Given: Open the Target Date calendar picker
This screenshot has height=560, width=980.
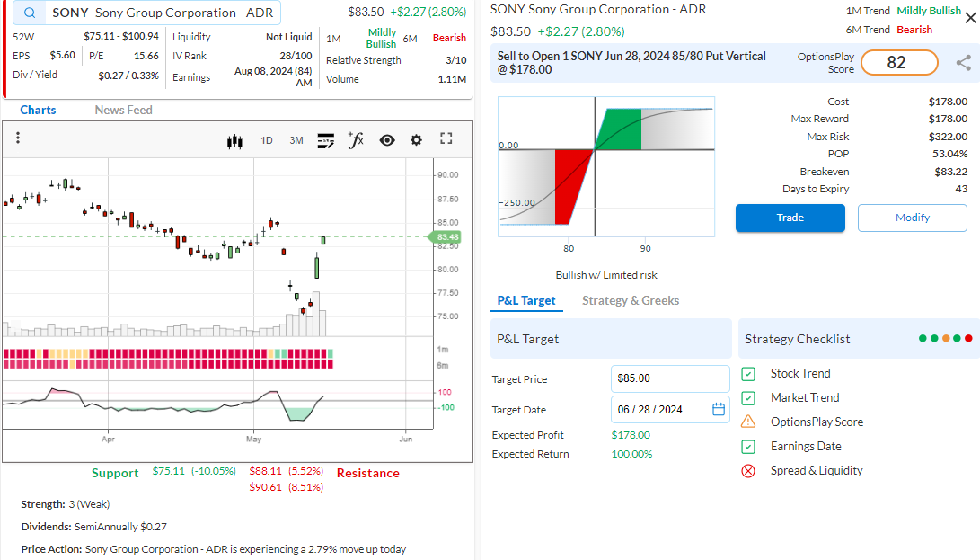Looking at the screenshot, I should (719, 409).
